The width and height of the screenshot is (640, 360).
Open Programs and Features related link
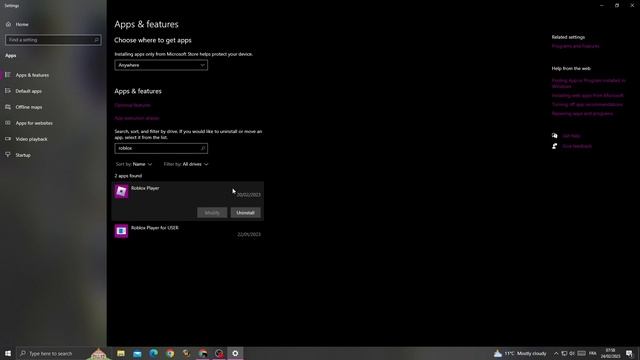576,46
